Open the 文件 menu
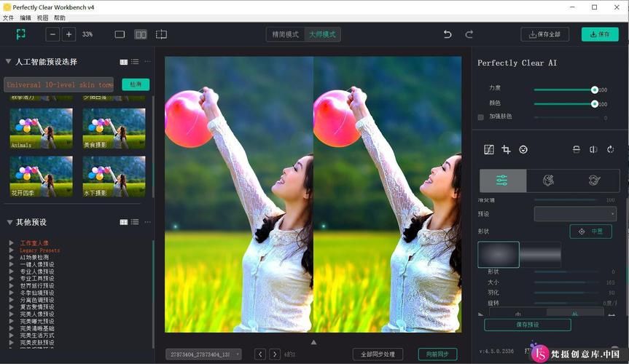Viewport: 629px width, 364px height. [x=8, y=18]
